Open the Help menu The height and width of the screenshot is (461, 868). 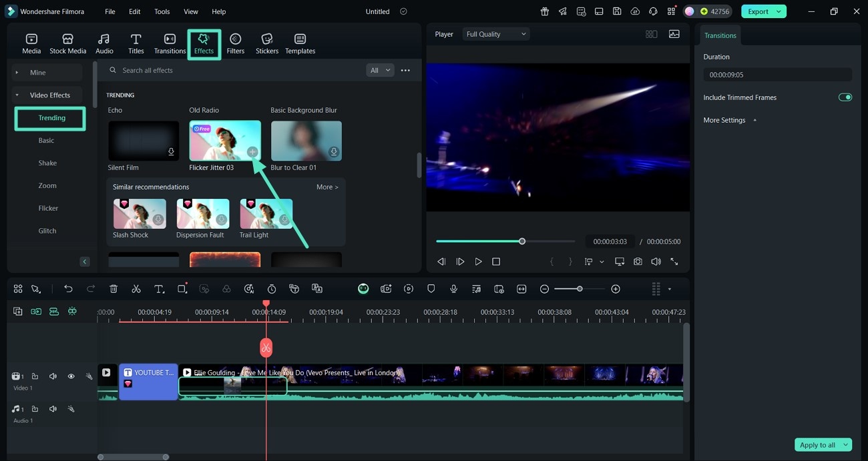218,11
